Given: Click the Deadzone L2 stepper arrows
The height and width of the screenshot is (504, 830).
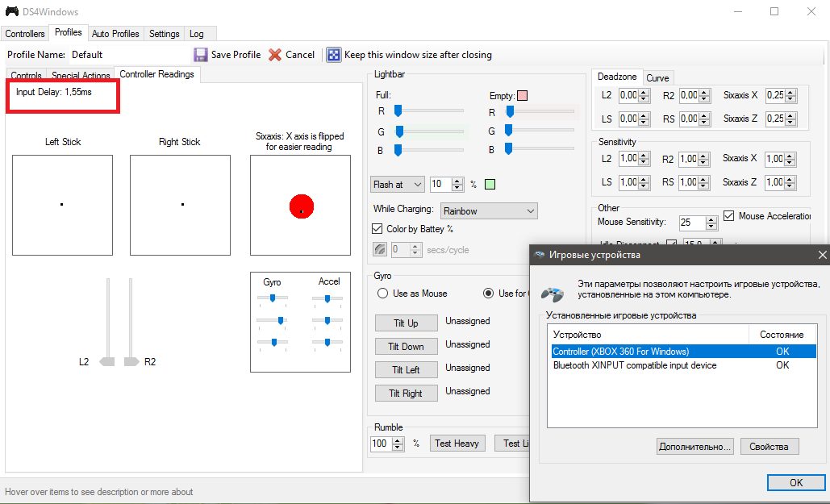Looking at the screenshot, I should (x=644, y=96).
